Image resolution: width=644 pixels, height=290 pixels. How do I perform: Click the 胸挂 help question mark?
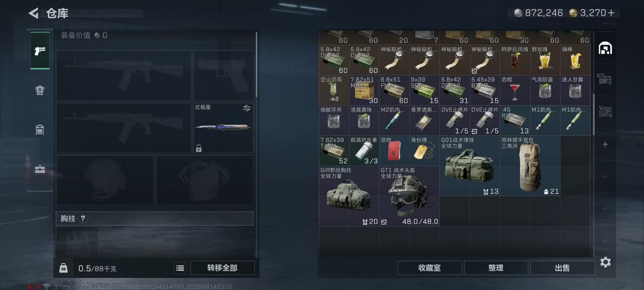[83, 219]
